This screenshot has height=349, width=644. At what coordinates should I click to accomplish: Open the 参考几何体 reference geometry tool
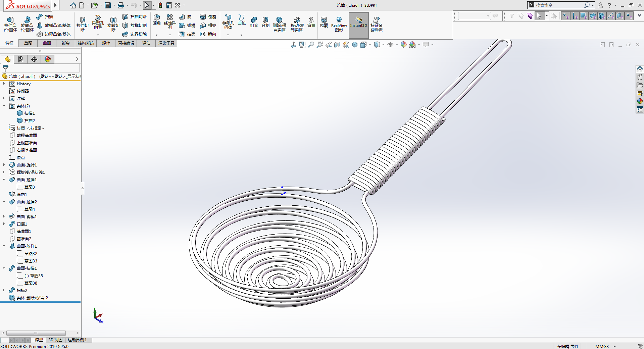228,22
